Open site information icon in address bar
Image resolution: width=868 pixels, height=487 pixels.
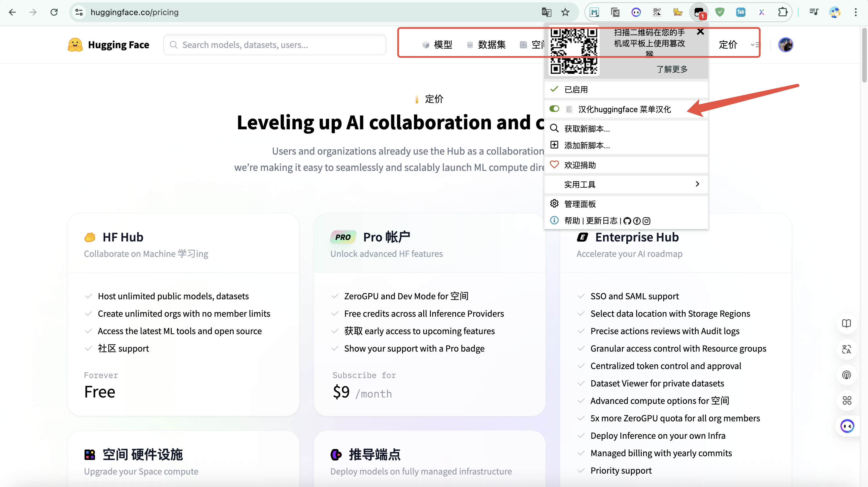(x=79, y=12)
